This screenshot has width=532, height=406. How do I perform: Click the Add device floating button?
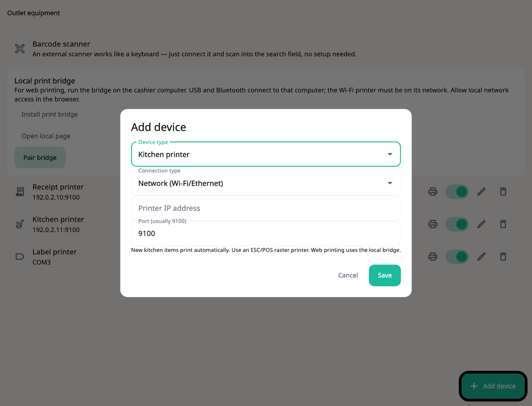click(x=493, y=386)
